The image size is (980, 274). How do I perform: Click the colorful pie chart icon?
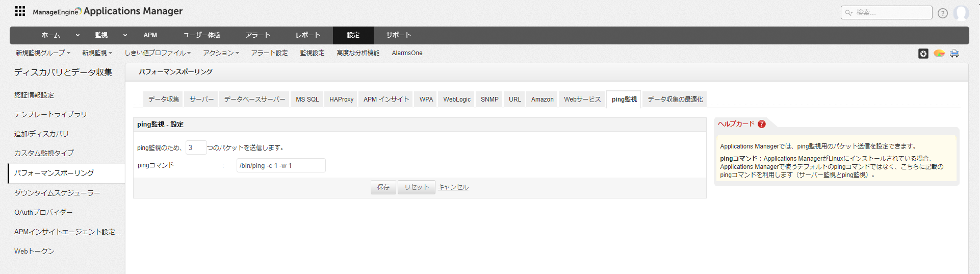tap(939, 53)
